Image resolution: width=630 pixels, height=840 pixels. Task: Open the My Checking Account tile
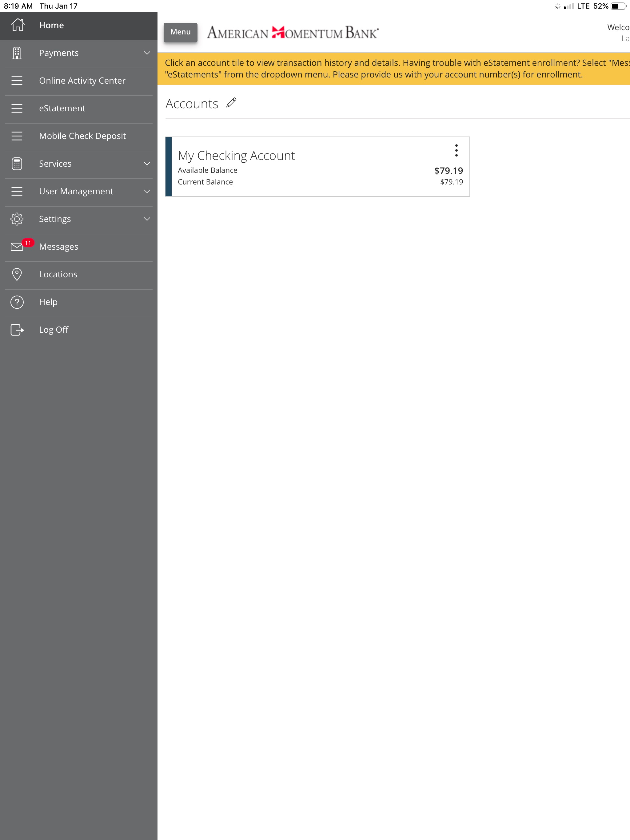[317, 167]
